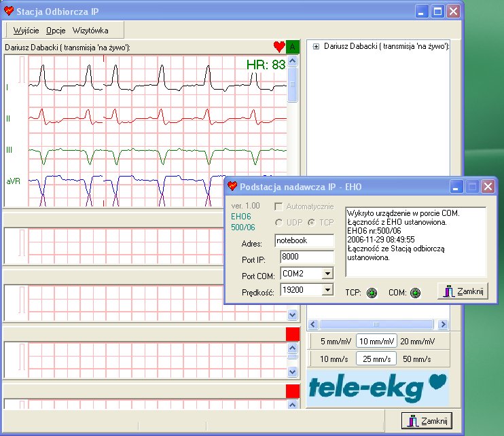Click Zamknij in the Stacja Odbiorcza window
504x436 pixels.
click(x=427, y=420)
